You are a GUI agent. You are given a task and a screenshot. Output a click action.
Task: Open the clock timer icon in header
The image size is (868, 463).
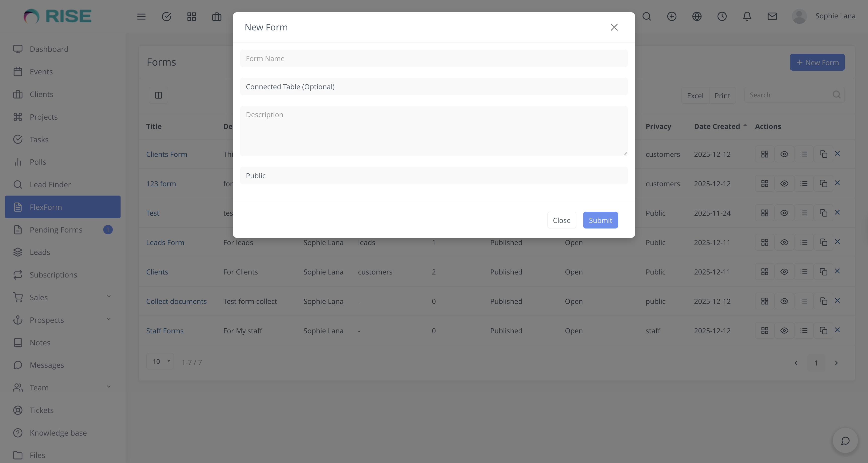coord(722,16)
